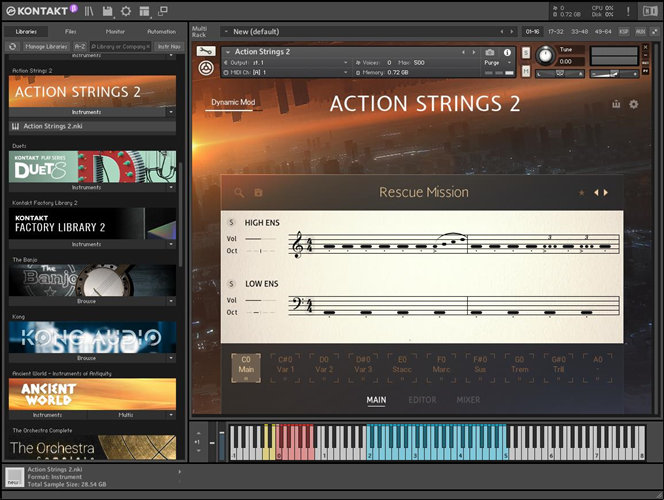Solo the LOW ENS track
This screenshot has height=500, width=664.
(x=232, y=283)
